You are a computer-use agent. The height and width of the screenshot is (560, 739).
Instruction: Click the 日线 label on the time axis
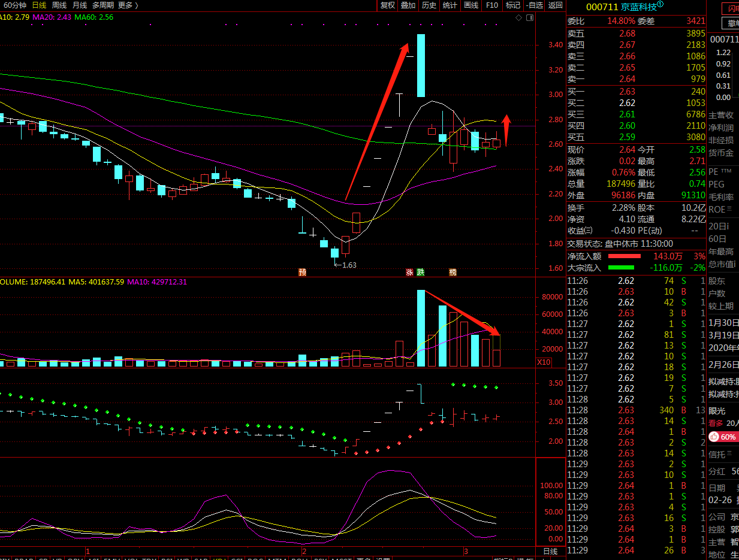pos(550,551)
